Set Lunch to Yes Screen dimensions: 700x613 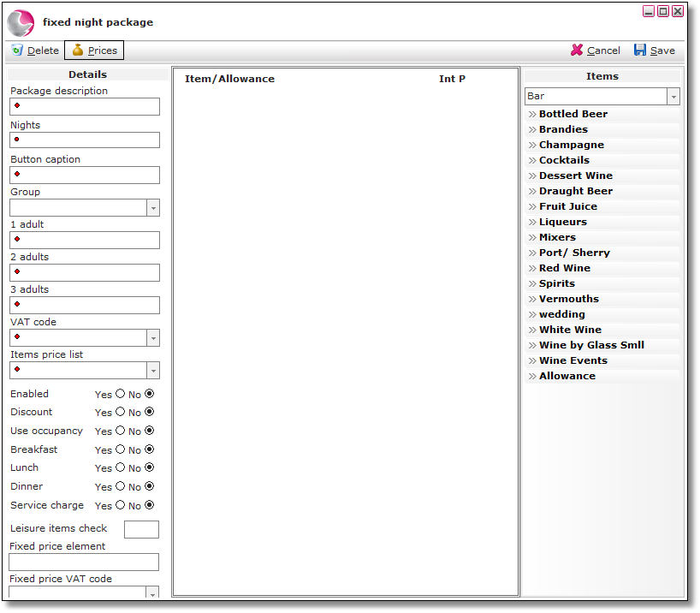coord(120,467)
